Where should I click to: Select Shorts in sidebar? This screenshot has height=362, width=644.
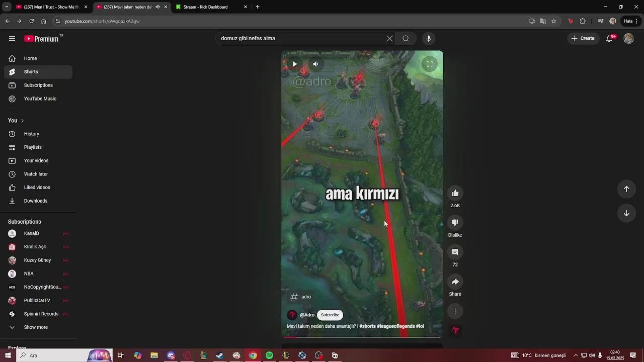coord(38,72)
